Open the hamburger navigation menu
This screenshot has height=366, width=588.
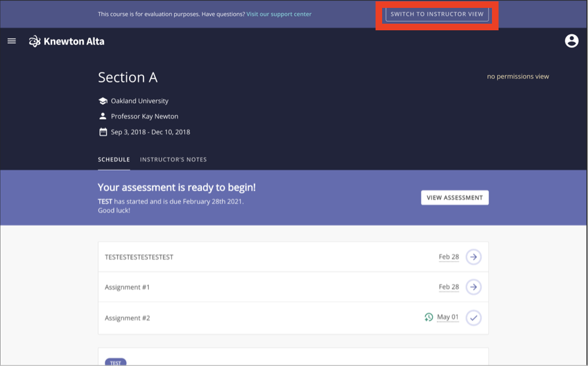(x=11, y=41)
